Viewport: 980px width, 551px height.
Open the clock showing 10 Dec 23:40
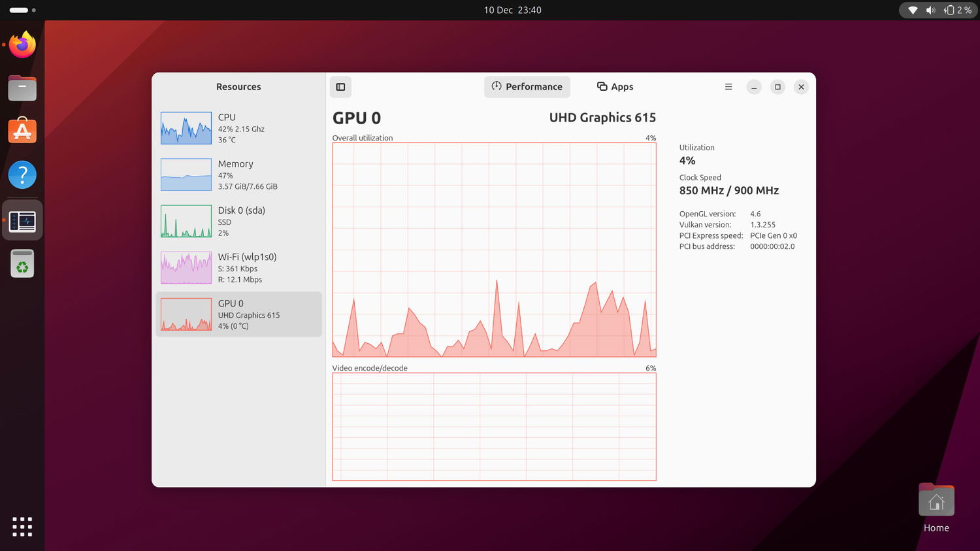(x=512, y=10)
